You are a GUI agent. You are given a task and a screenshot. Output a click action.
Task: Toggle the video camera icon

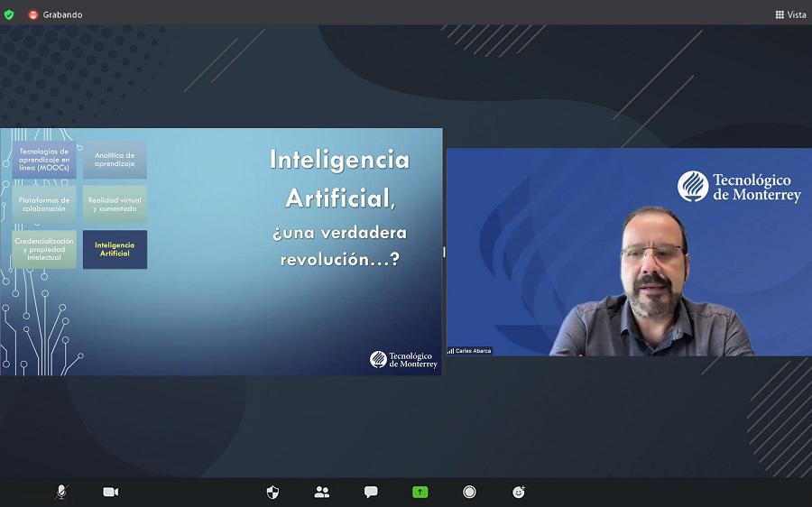click(110, 492)
